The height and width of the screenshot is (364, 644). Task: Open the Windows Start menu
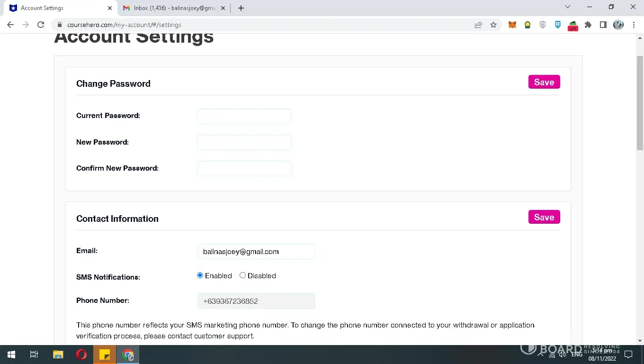(x=11, y=355)
